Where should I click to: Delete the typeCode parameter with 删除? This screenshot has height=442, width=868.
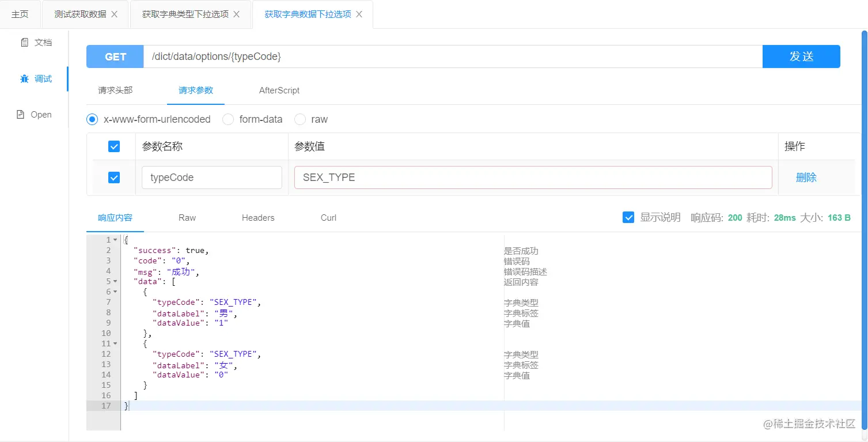point(806,177)
